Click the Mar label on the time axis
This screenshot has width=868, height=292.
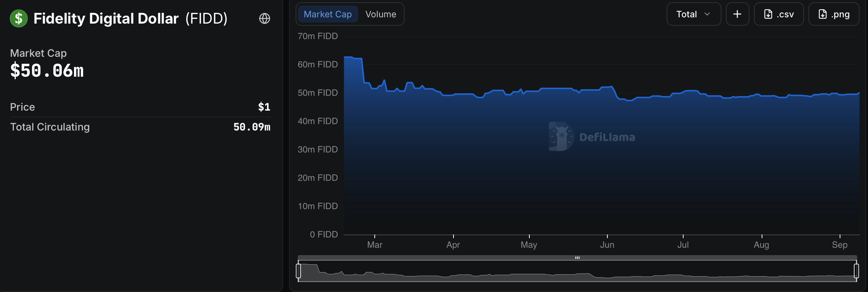[375, 245]
